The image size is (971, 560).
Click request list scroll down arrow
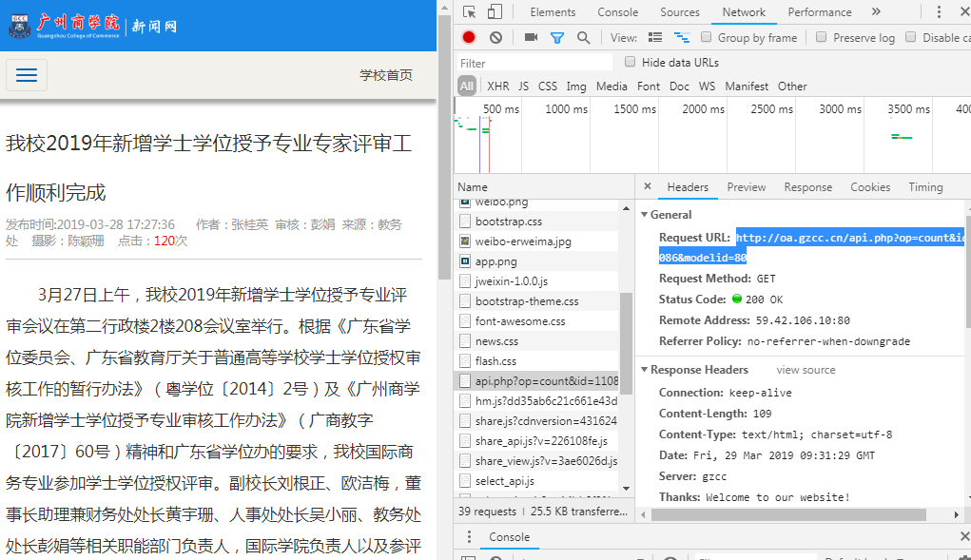[626, 489]
